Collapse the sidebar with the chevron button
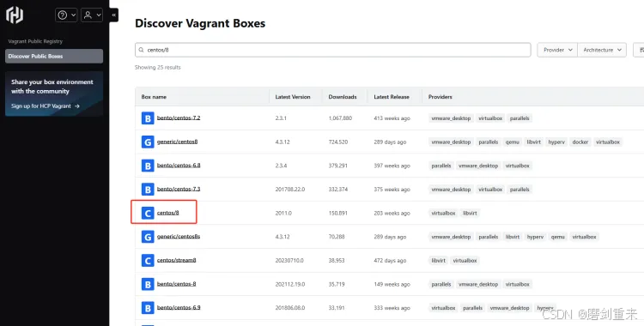 point(113,15)
